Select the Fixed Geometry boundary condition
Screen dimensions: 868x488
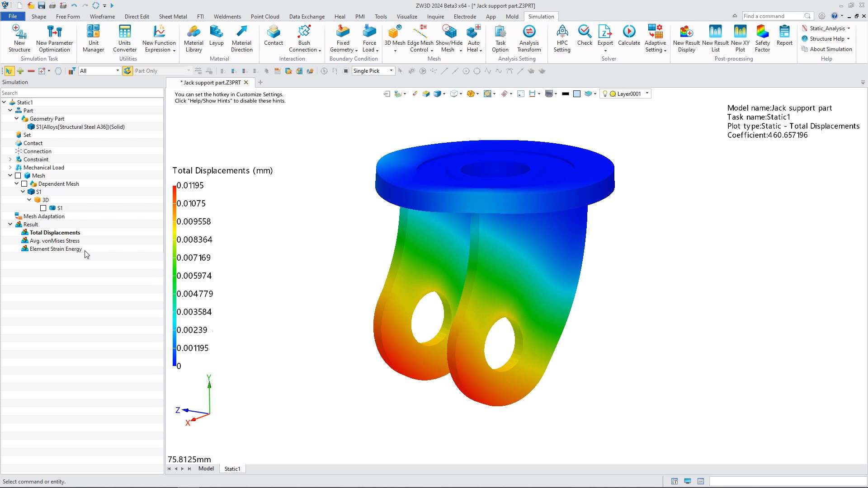pos(343,38)
